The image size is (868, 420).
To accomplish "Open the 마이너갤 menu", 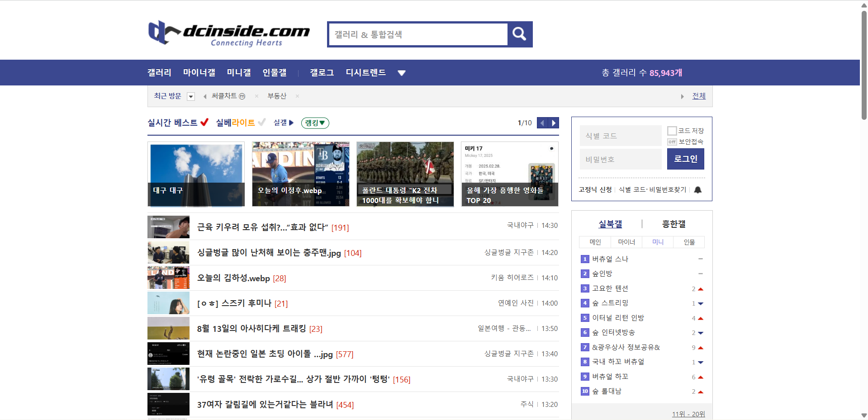I will (x=199, y=72).
